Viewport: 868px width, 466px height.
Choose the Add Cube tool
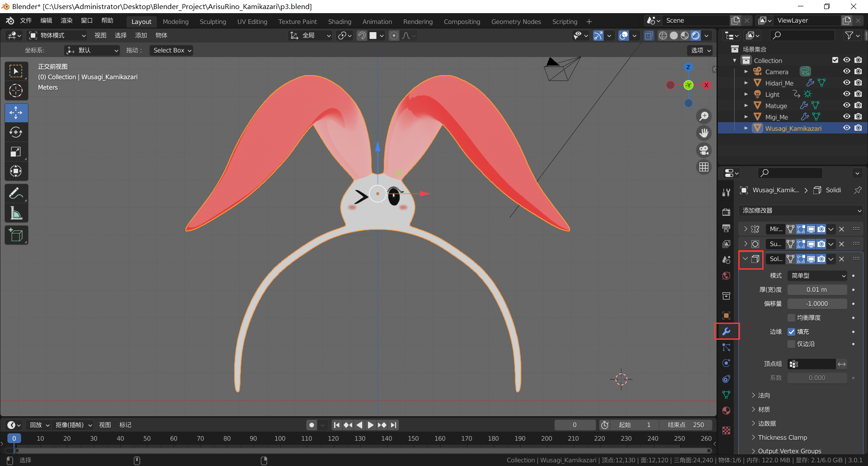16,235
